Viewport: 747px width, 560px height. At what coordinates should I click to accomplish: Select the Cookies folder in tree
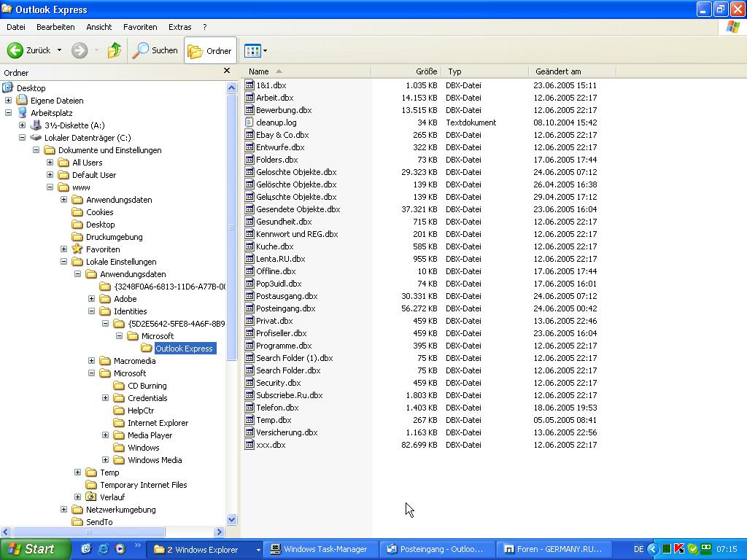[99, 212]
